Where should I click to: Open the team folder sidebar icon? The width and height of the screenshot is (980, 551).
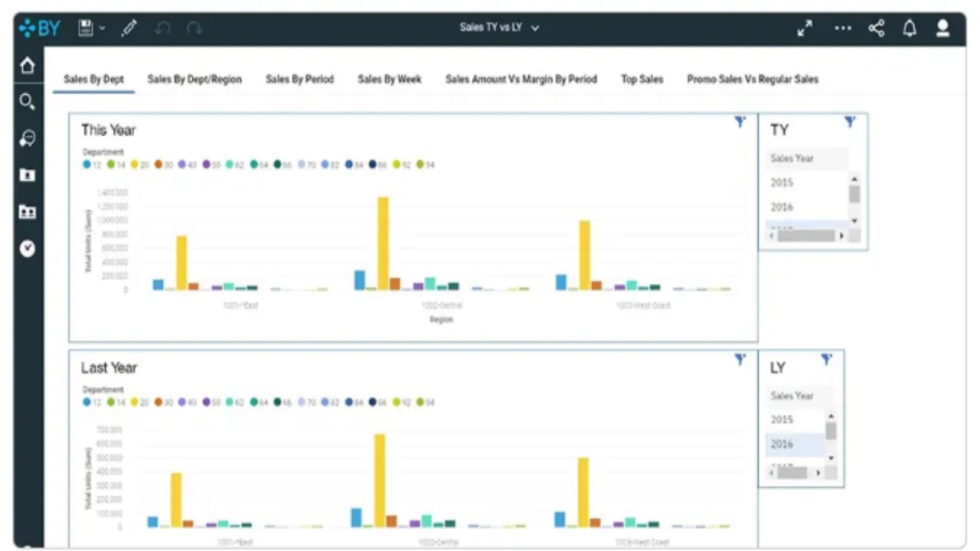pyautogui.click(x=28, y=211)
